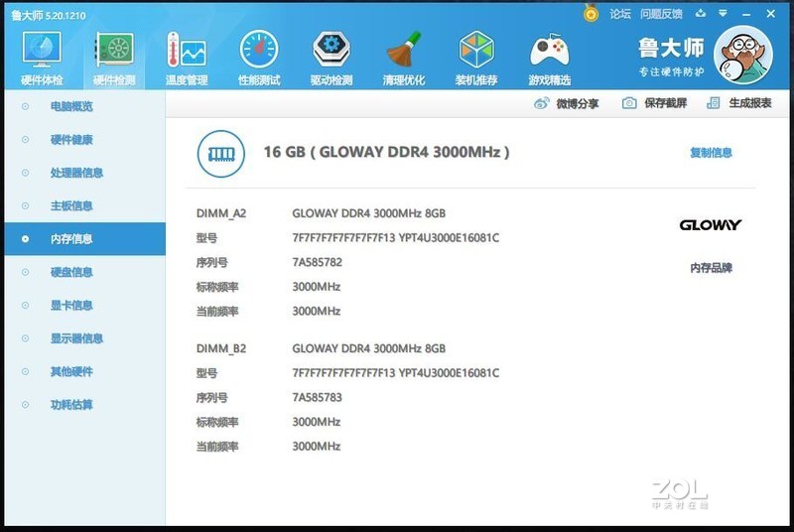This screenshot has width=794, height=532.
Task: Open 驱动检测 driver detection icon
Action: (x=331, y=50)
